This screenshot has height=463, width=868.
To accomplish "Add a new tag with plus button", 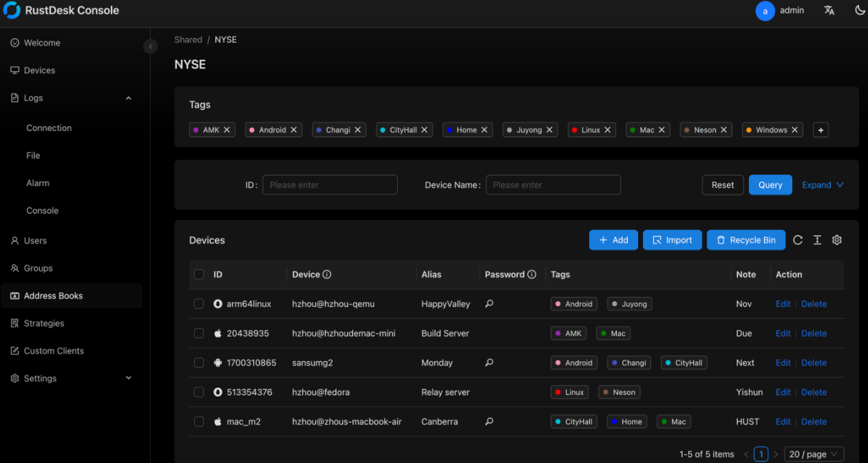I will (x=821, y=130).
